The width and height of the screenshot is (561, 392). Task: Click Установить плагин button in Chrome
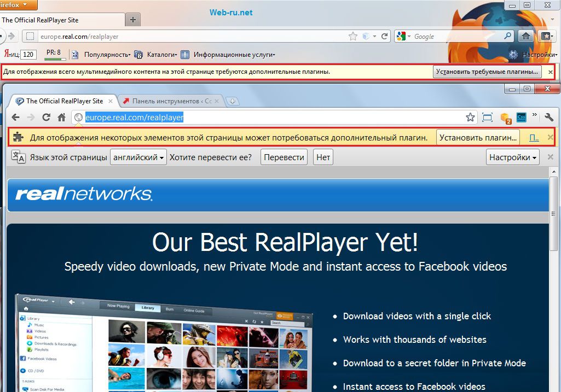[478, 138]
